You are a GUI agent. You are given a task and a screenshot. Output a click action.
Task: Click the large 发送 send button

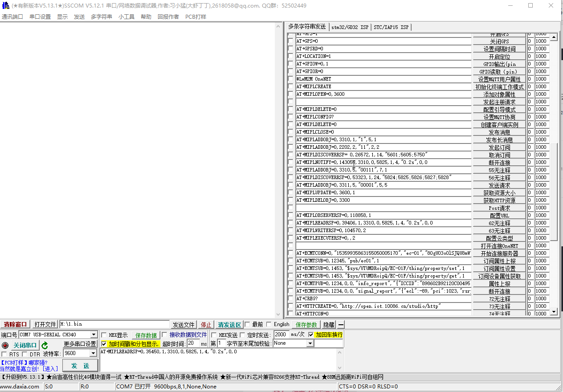coord(80,366)
